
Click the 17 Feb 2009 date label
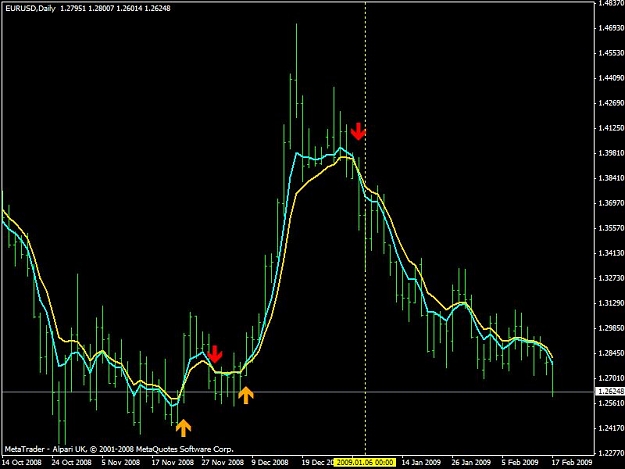(572, 462)
